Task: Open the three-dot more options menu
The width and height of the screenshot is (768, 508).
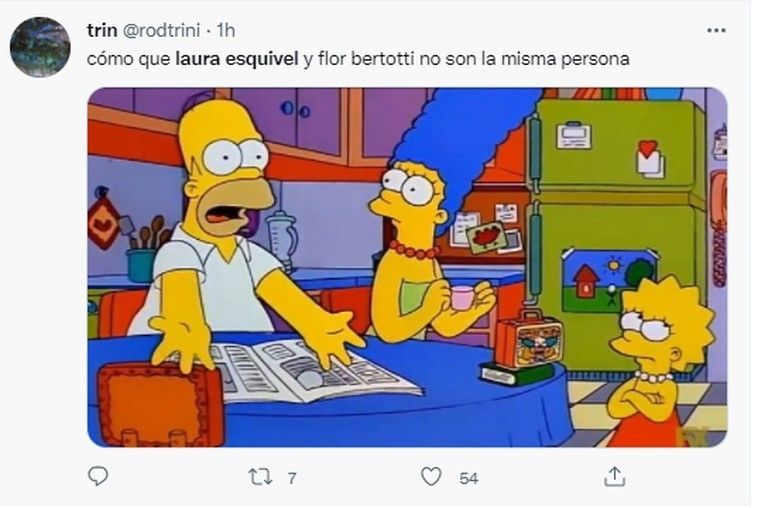Action: 716,30
